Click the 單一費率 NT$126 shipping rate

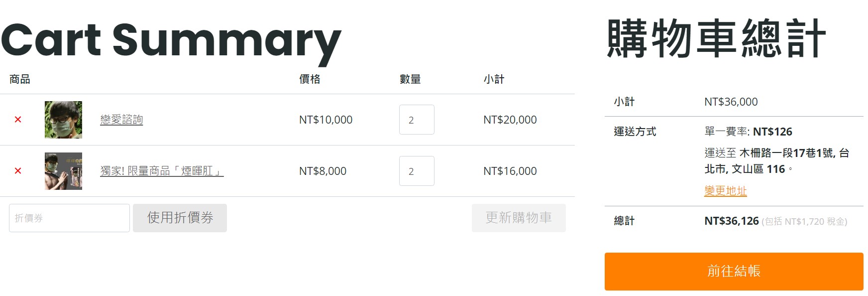click(748, 132)
